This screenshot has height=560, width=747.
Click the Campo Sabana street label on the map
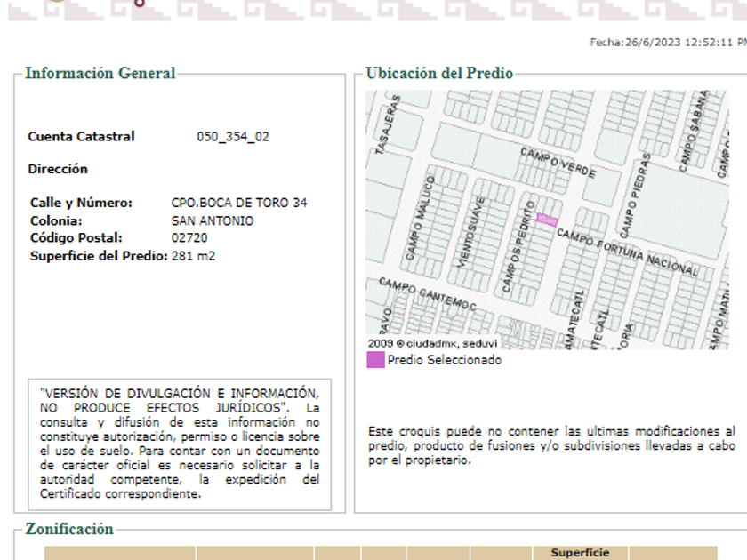tap(693, 132)
